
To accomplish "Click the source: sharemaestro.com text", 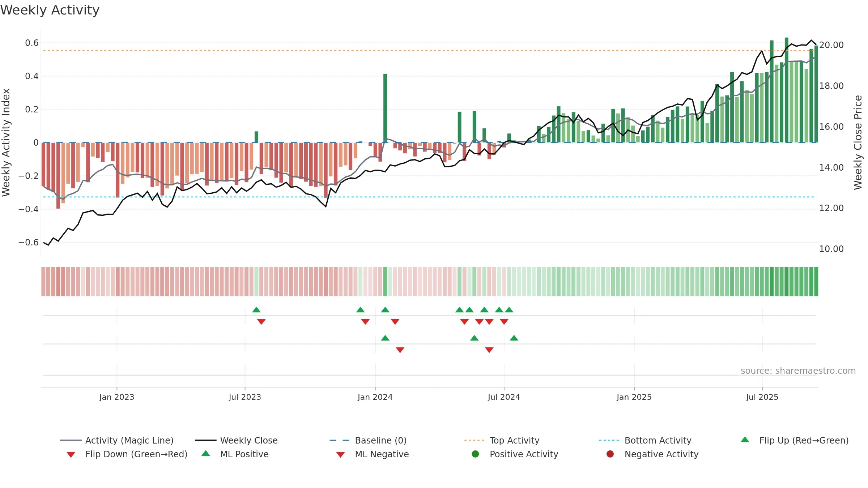I will (x=798, y=371).
